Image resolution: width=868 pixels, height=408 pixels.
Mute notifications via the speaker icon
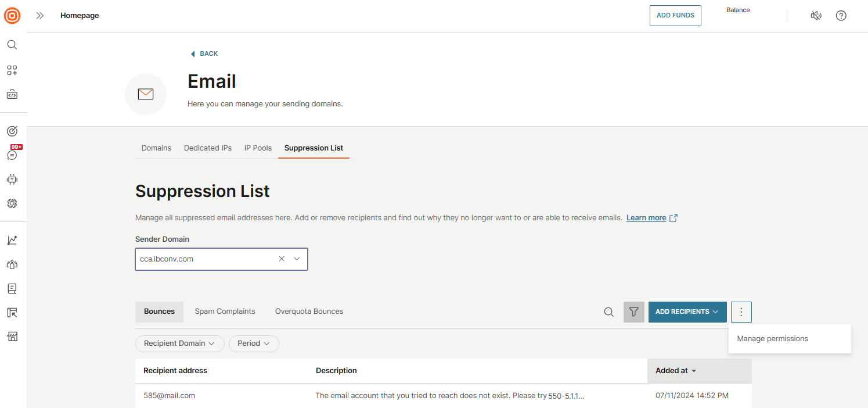[816, 16]
